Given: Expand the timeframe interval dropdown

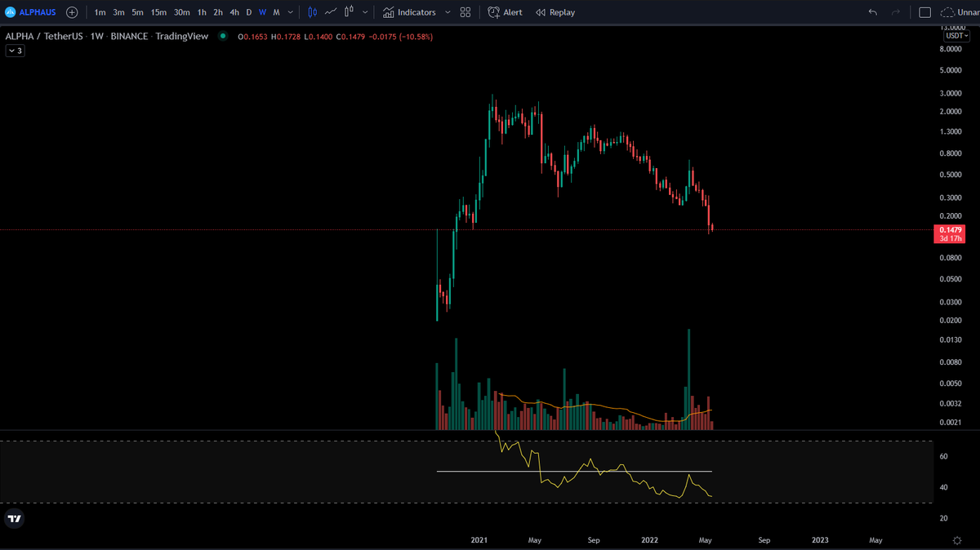Looking at the screenshot, I should pos(292,12).
